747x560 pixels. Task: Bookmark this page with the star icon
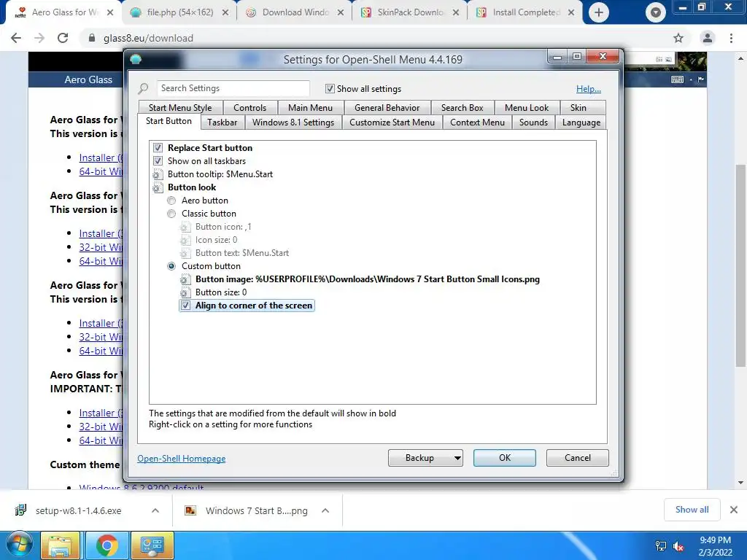coord(678,38)
